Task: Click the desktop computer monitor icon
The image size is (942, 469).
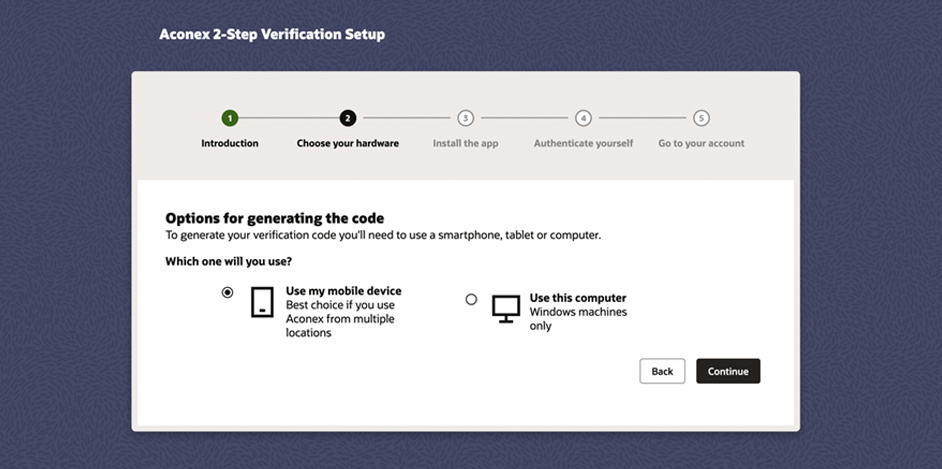Action: pos(506,308)
